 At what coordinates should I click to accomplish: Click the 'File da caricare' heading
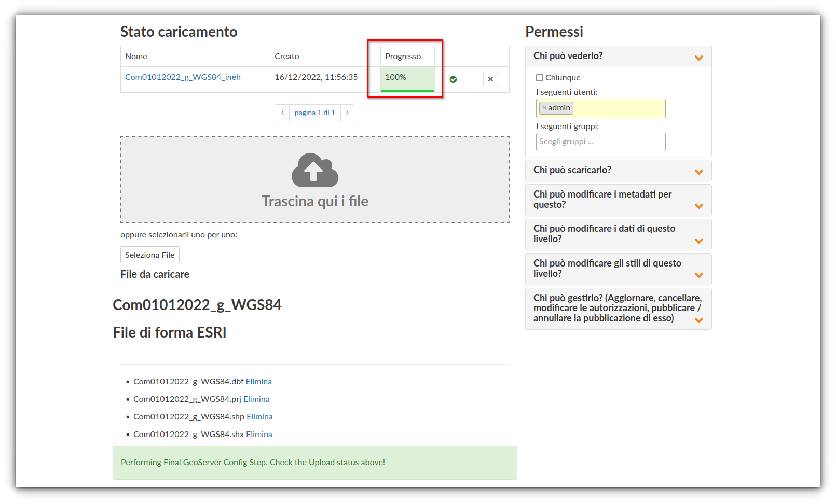[x=155, y=274]
